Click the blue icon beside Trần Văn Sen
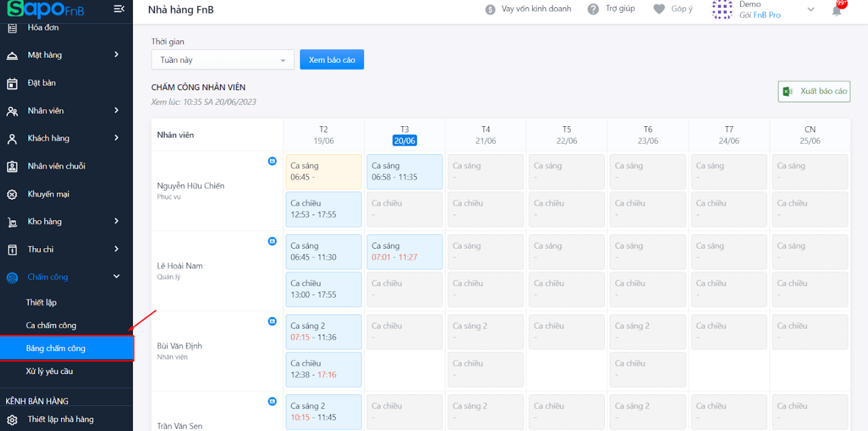 tap(272, 401)
